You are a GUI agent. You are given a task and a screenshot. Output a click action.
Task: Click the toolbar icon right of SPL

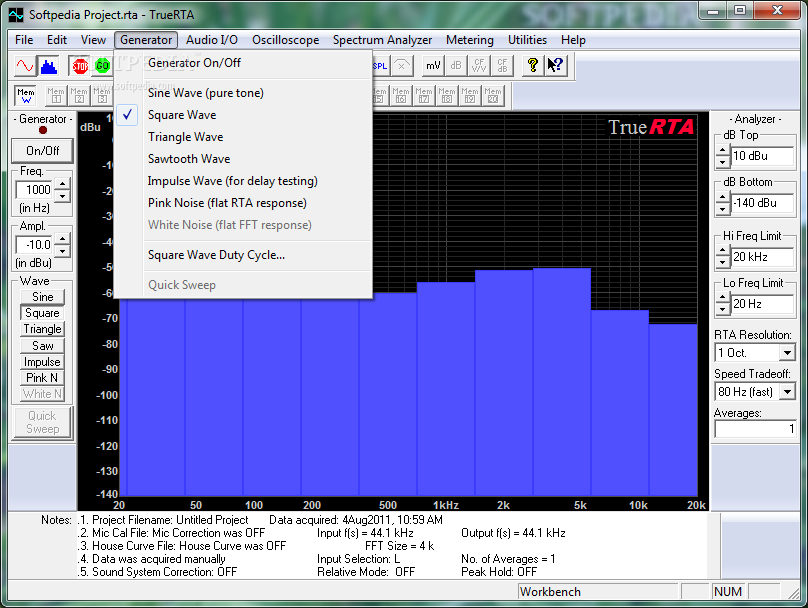tap(402, 66)
